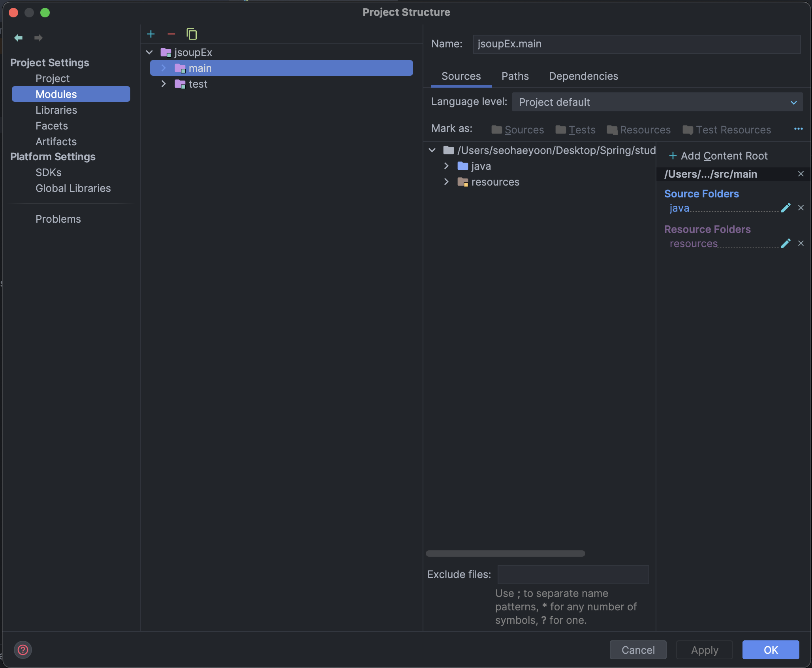This screenshot has width=812, height=668.
Task: Expand the java folder in content tree
Action: click(x=446, y=166)
